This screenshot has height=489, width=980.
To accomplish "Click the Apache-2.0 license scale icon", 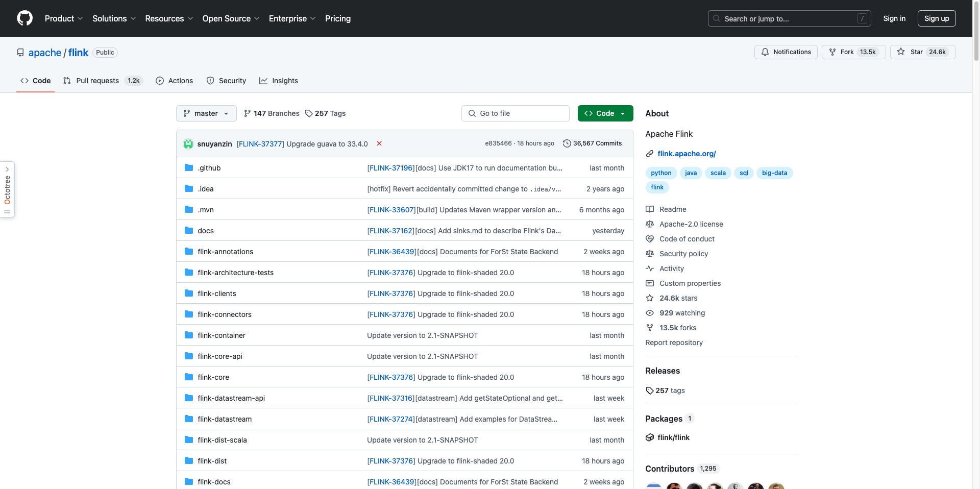I will [x=650, y=224].
